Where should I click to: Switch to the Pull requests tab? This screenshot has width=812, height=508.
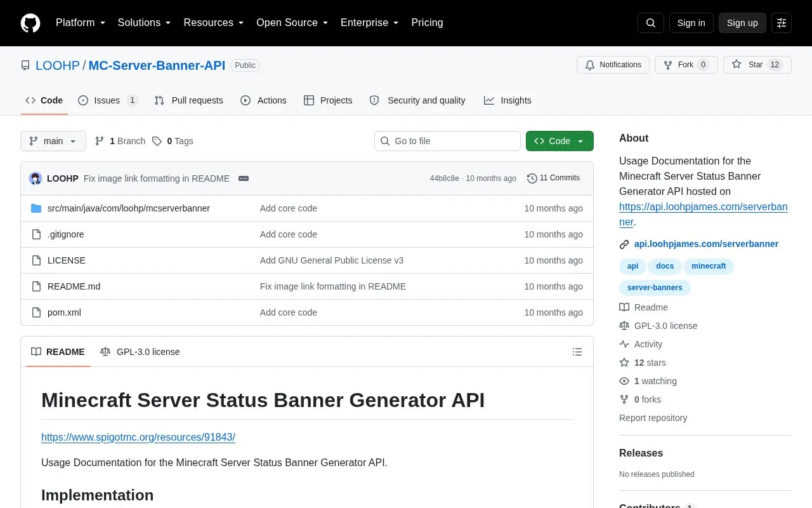[188, 100]
